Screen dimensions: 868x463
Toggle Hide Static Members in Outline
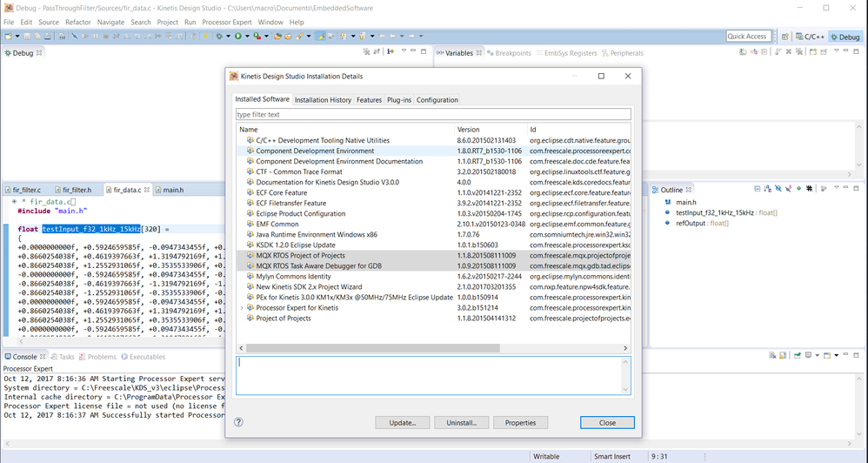coord(788,189)
